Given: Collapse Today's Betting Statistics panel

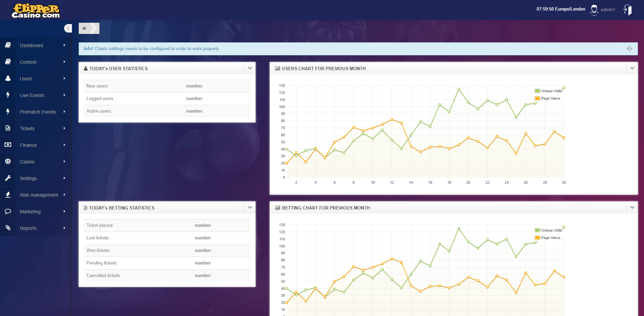Looking at the screenshot, I should pyautogui.click(x=250, y=208).
